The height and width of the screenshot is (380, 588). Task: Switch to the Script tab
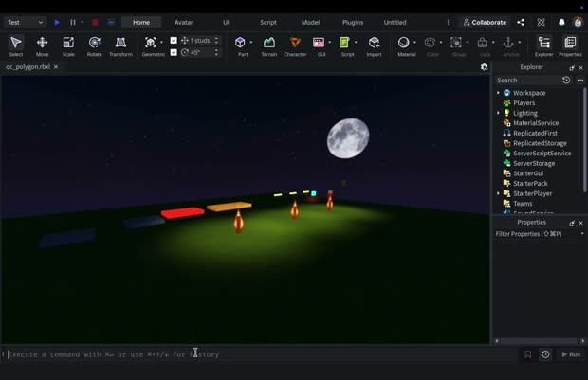[x=268, y=22]
